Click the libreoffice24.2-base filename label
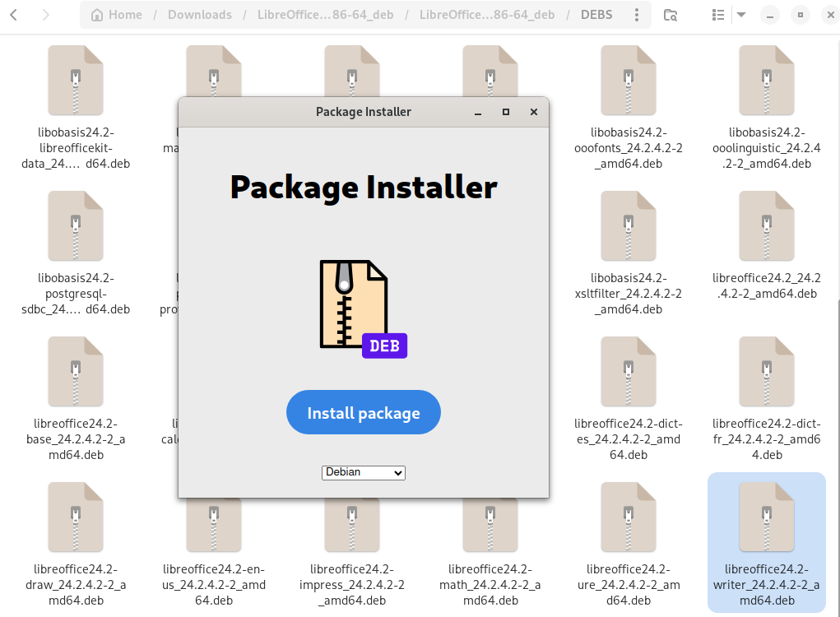The height and width of the screenshot is (617, 840). tap(76, 440)
